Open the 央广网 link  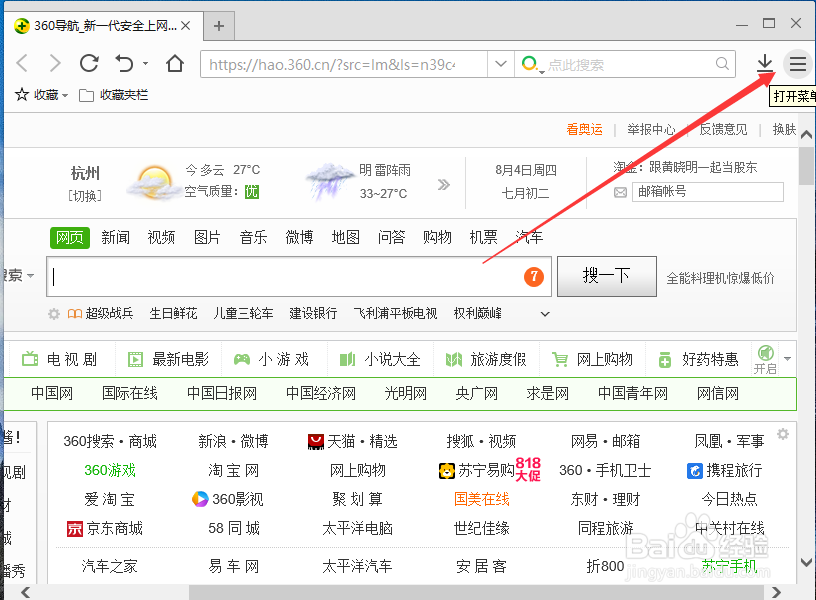coord(476,393)
